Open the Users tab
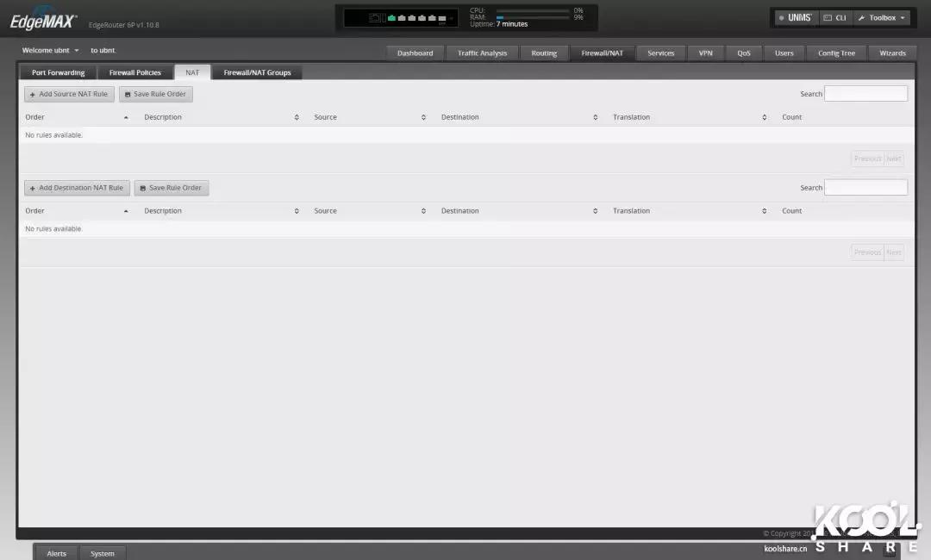This screenshot has width=931, height=560. 784,53
